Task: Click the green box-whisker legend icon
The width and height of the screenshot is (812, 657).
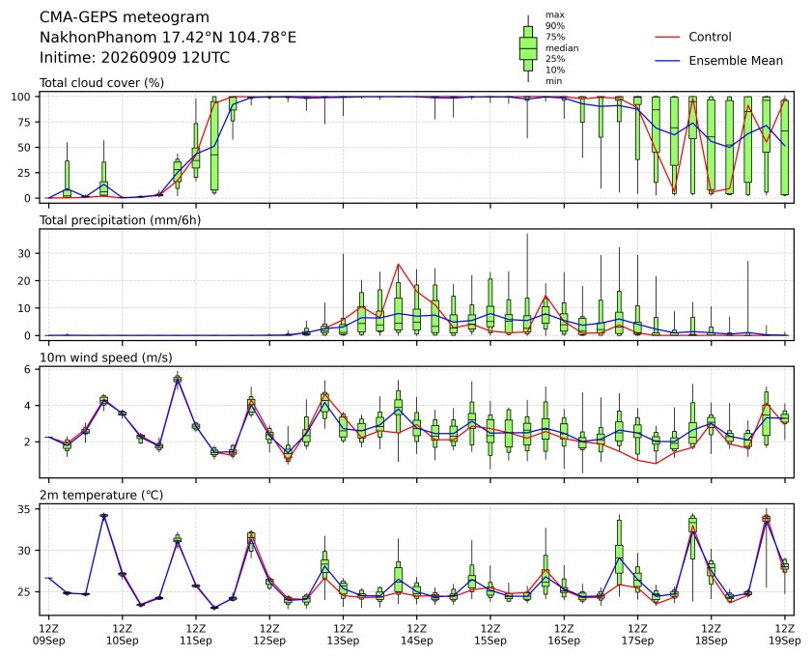Action: point(528,48)
